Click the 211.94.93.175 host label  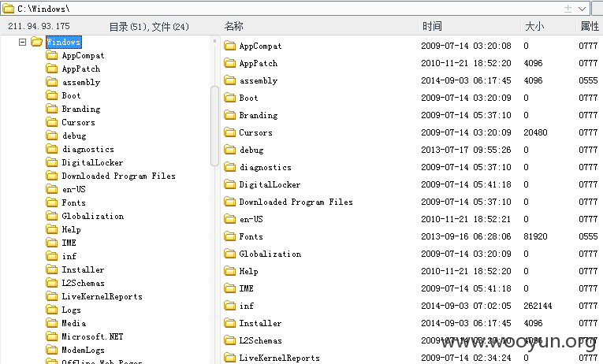tap(39, 26)
